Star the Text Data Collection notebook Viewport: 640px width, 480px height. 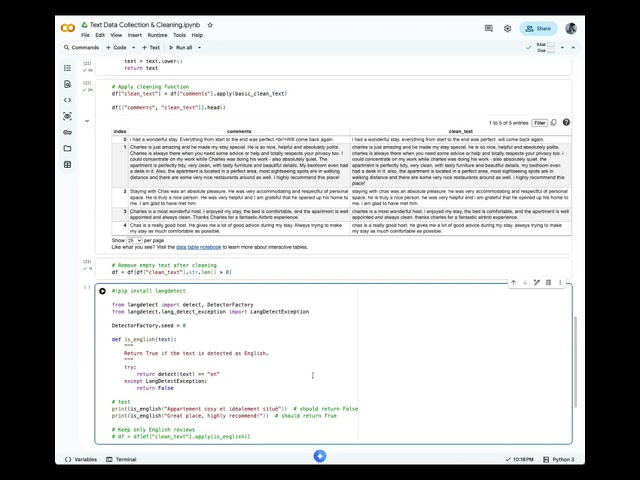210,25
